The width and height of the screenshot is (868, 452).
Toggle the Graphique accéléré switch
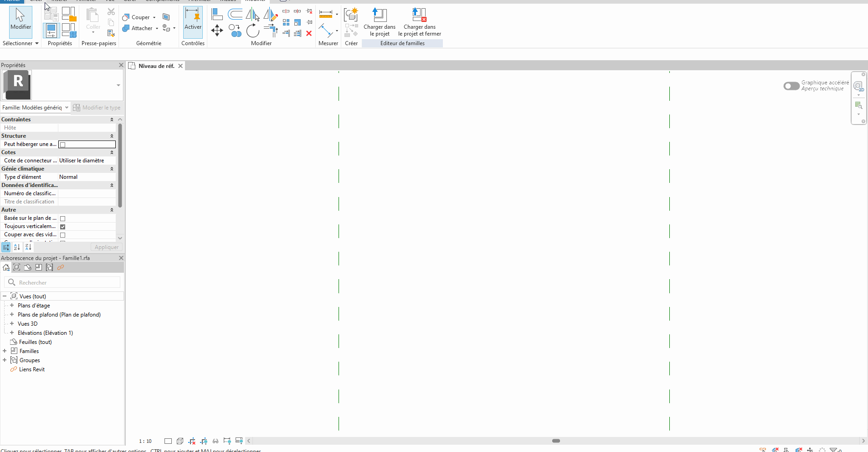791,86
